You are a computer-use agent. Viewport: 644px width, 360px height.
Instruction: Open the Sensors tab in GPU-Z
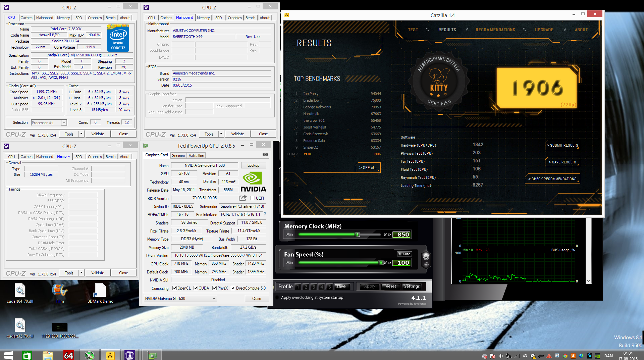tap(178, 156)
